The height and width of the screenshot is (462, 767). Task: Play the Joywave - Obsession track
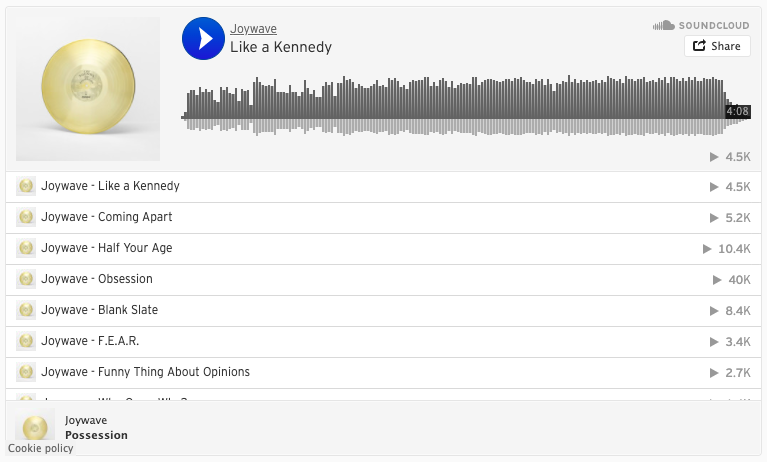[x=97, y=279]
